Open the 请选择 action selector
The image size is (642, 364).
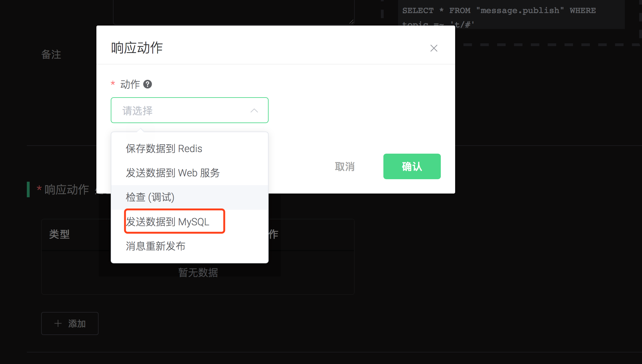point(190,110)
